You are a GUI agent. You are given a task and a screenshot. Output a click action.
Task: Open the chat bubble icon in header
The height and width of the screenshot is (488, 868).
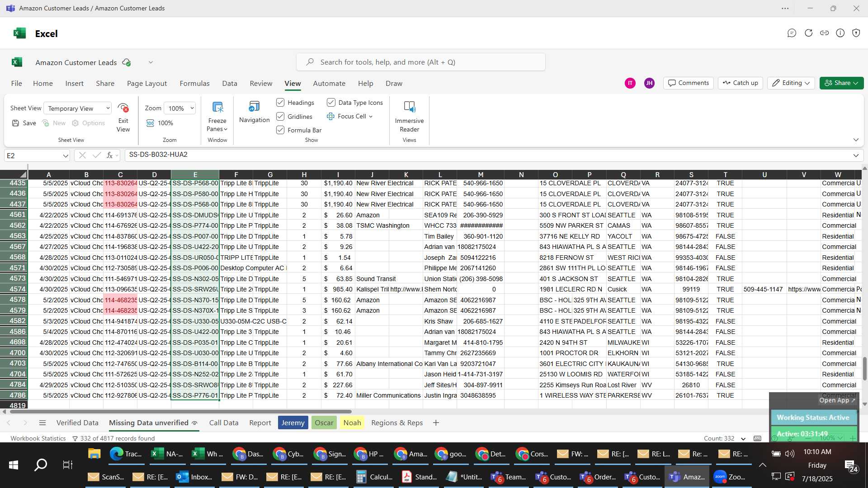pyautogui.click(x=792, y=33)
